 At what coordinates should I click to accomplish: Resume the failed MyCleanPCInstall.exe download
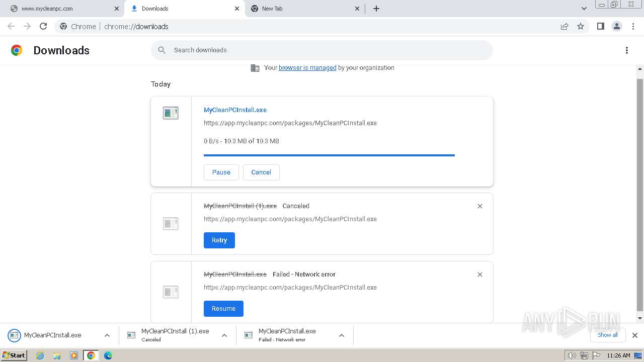tap(223, 309)
